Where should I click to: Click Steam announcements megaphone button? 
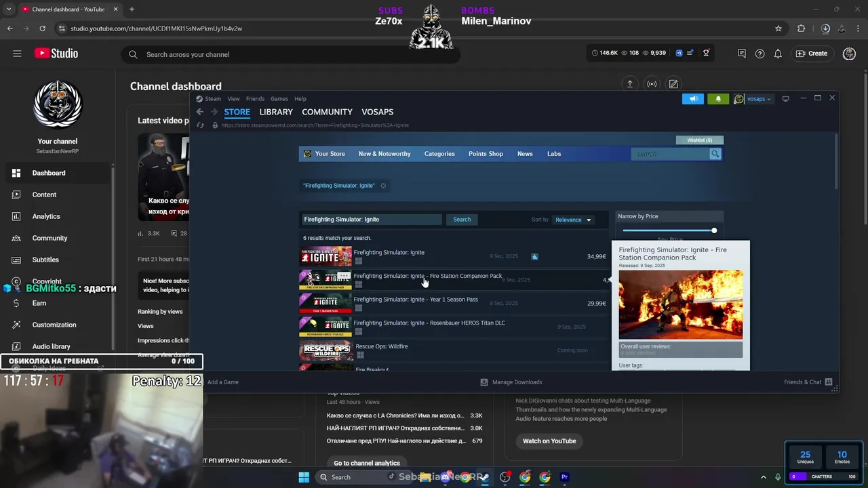point(693,99)
